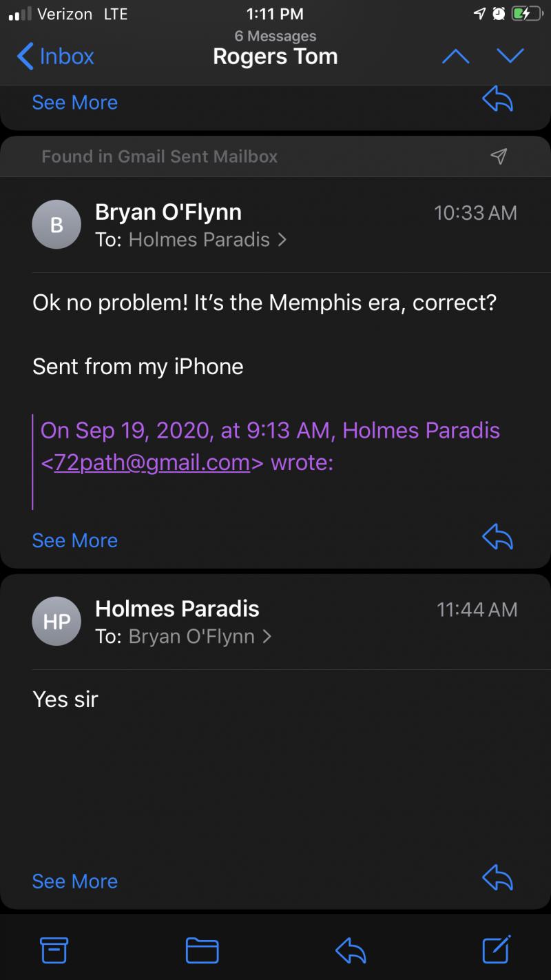This screenshot has width=551, height=980.
Task: Expand recipient Bryan O'Flynn details chevron
Action: tap(267, 636)
